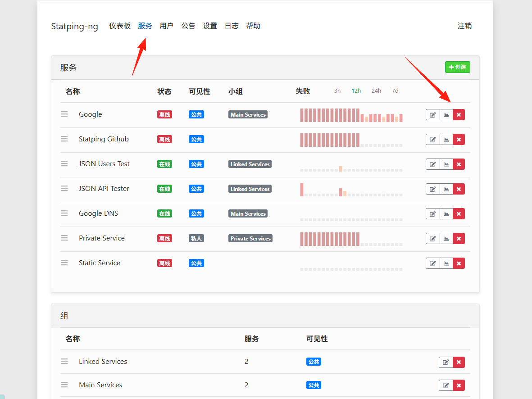Open the 日志 logs page
The width and height of the screenshot is (532, 399).
pos(232,26)
